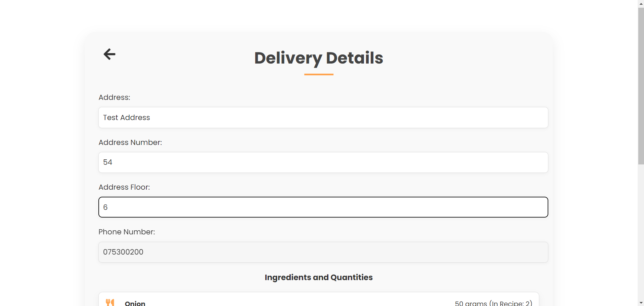The height and width of the screenshot is (306, 644).
Task: Select the Onion ingredient name
Action: click(135, 303)
